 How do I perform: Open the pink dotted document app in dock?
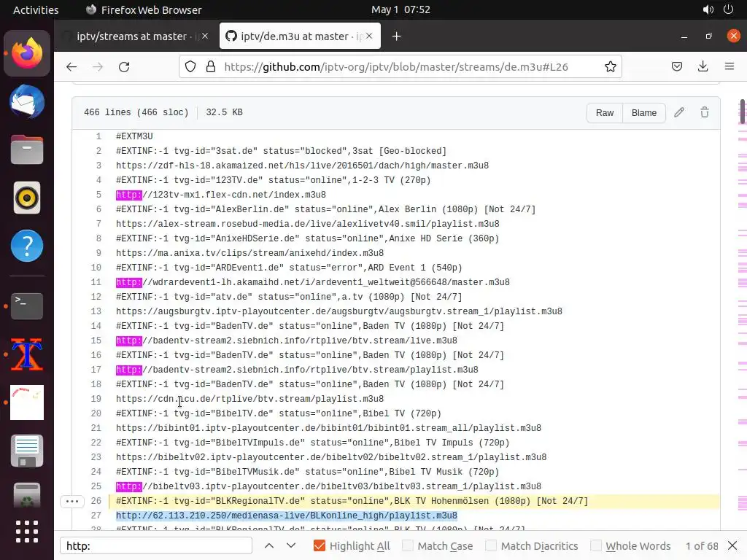pos(27,402)
